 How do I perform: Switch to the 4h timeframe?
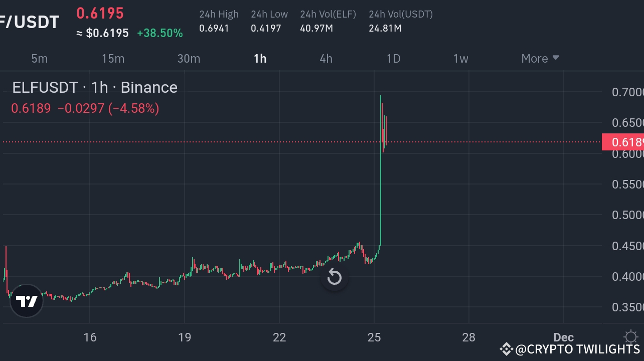pyautogui.click(x=325, y=58)
